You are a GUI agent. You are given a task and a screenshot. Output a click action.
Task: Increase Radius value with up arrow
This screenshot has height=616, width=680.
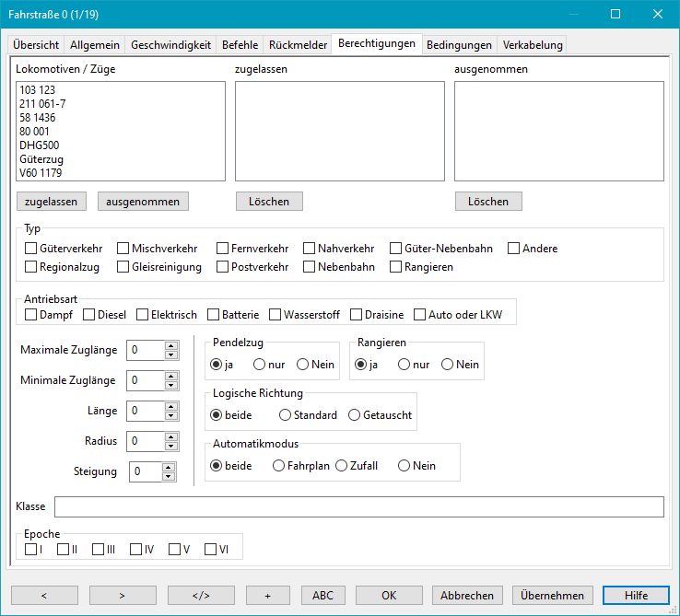pyautogui.click(x=170, y=436)
